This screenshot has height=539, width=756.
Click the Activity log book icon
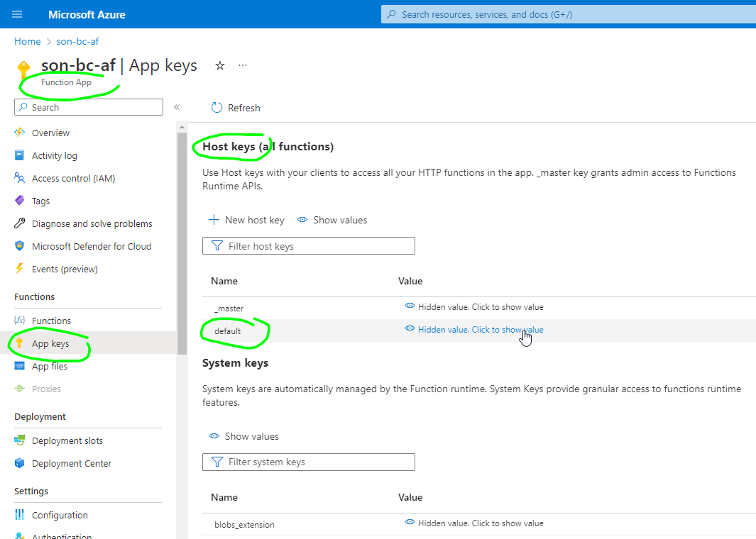[19, 155]
